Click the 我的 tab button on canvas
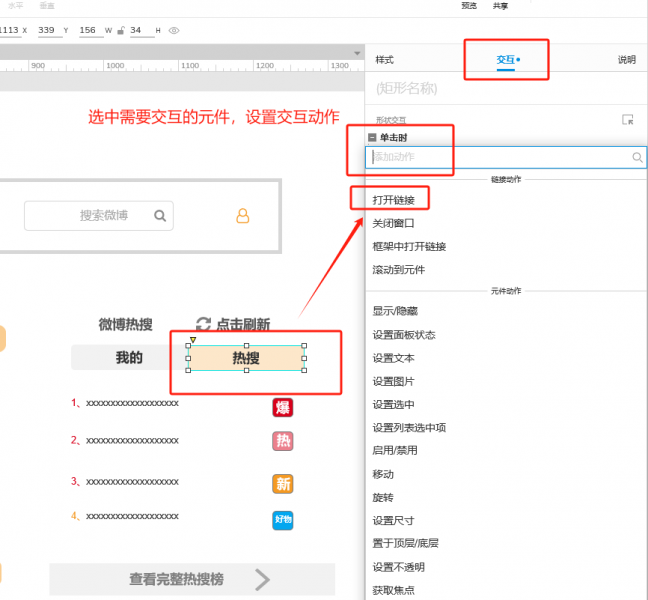The width and height of the screenshot is (648, 600). pyautogui.click(x=129, y=357)
